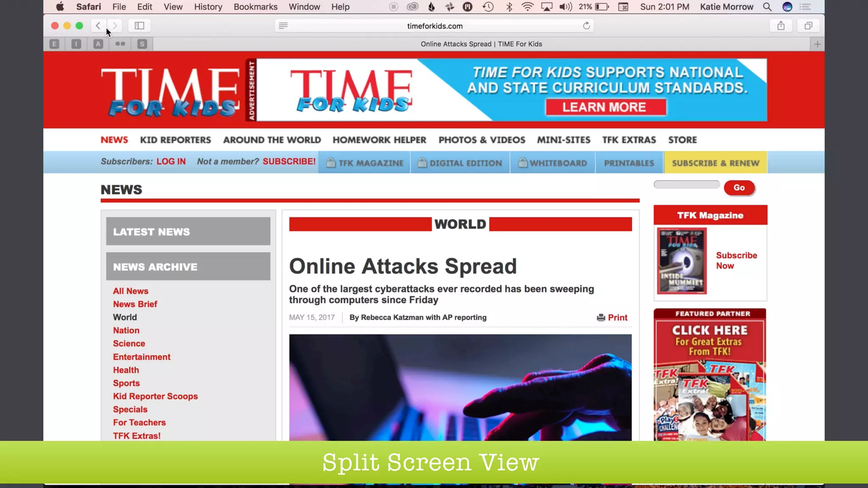Open the locked WHITEBOARD tab
868x488 pixels.
[553, 163]
